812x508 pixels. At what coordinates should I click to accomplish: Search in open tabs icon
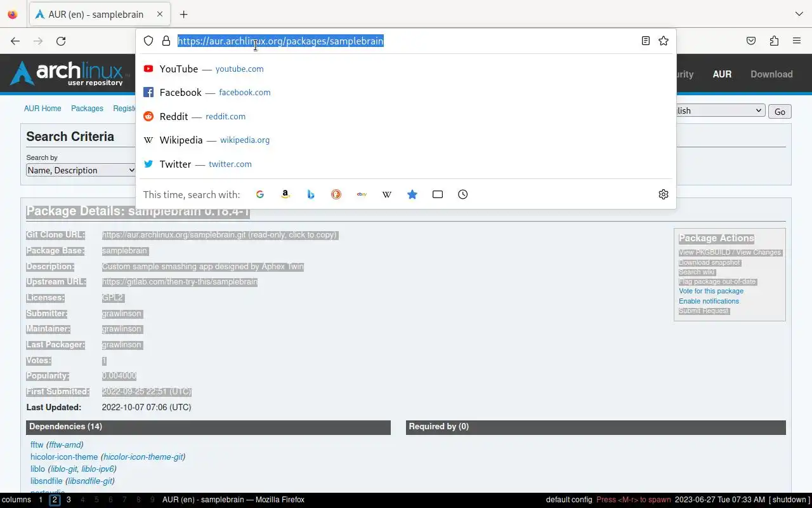(x=438, y=194)
